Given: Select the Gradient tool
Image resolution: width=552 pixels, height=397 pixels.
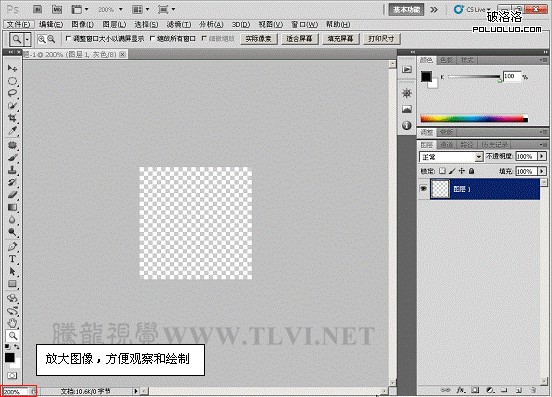Looking at the screenshot, I should [x=12, y=207].
